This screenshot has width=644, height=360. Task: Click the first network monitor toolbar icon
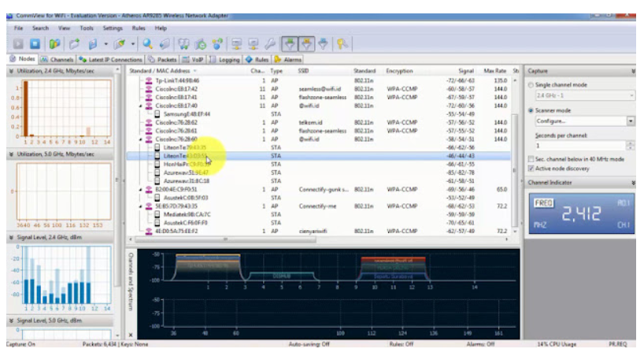236,43
